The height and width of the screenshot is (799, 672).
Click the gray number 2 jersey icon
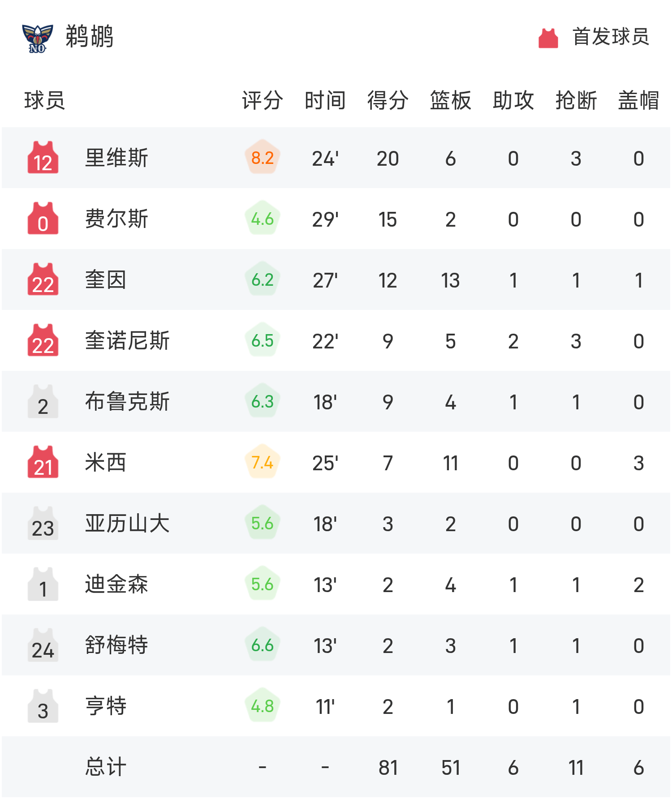(43, 401)
